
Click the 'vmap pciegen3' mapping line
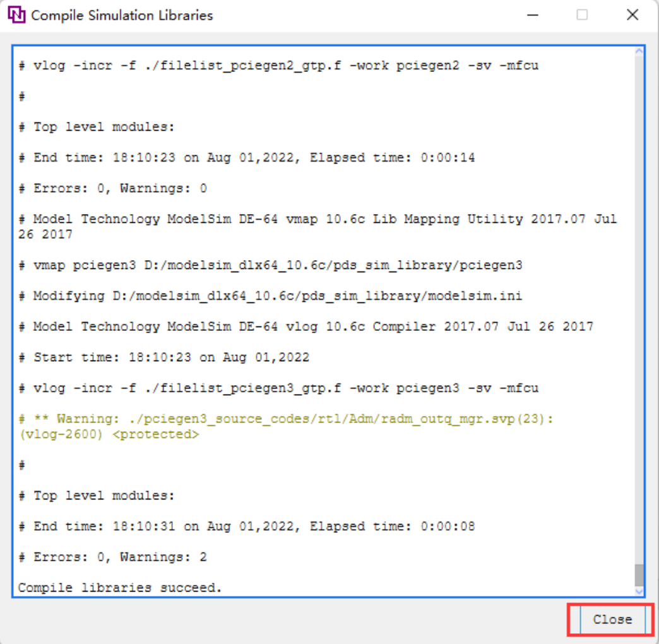point(270,265)
